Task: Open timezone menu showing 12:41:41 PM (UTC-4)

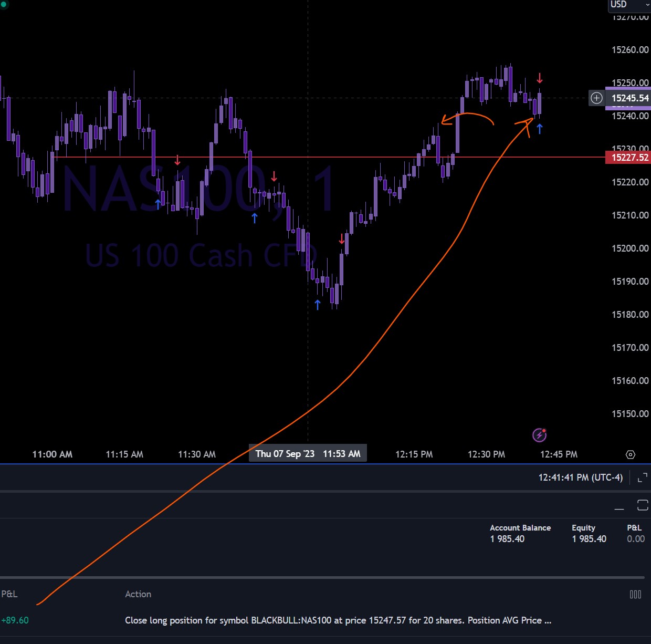Action: point(580,477)
